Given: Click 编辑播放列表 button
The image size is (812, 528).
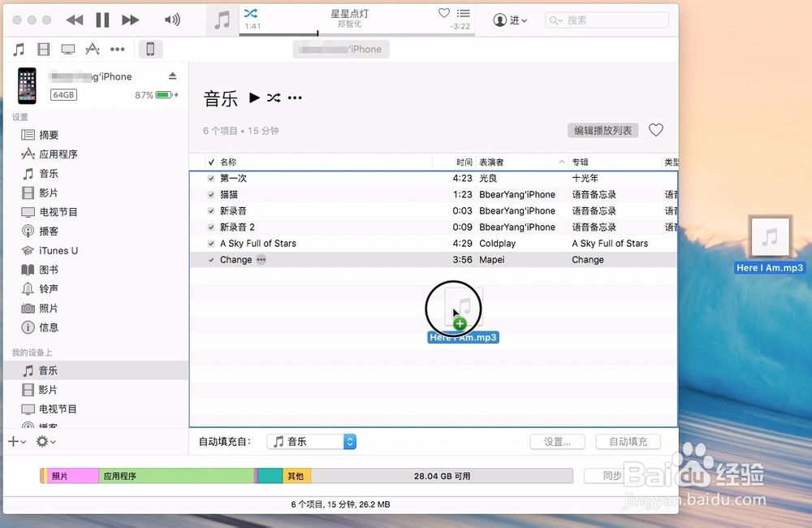Looking at the screenshot, I should [603, 130].
